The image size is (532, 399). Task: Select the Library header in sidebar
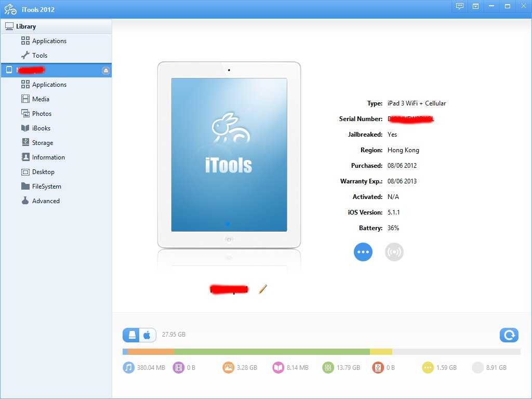pyautogui.click(x=56, y=26)
